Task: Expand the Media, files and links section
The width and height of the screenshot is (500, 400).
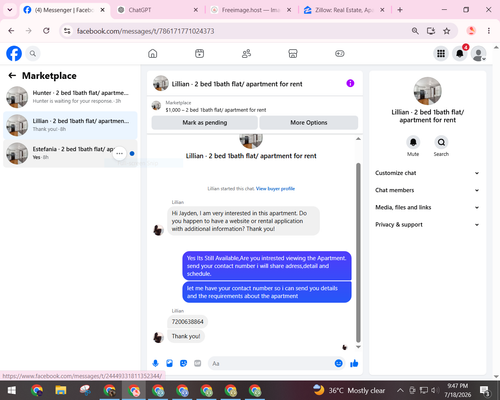Action: click(427, 207)
